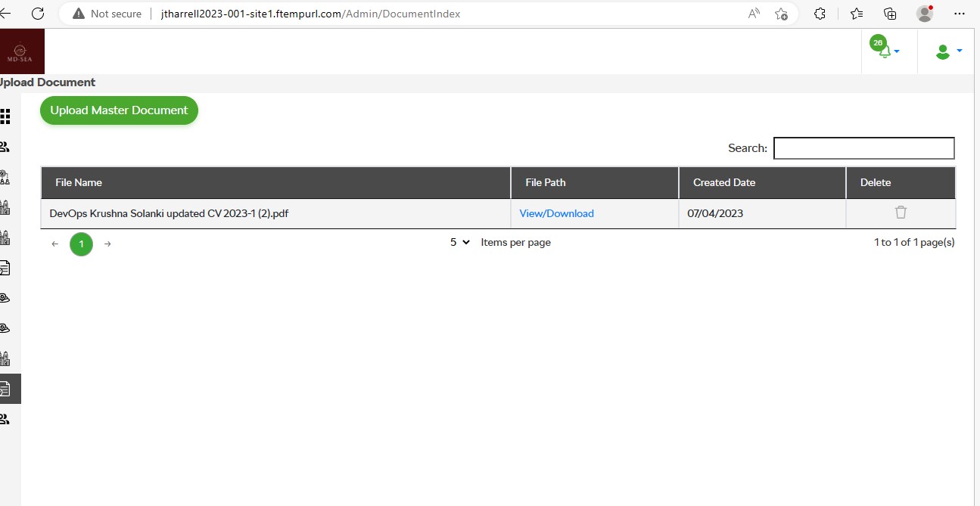
Task: Open the Collections icon in browser toolbar
Action: pos(890,14)
